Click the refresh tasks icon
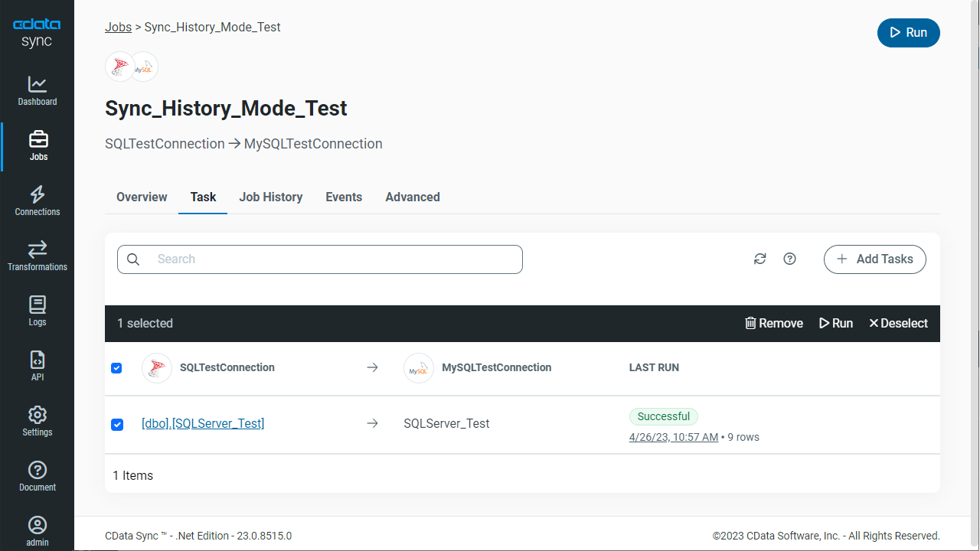Image resolution: width=980 pixels, height=551 pixels. tap(759, 259)
